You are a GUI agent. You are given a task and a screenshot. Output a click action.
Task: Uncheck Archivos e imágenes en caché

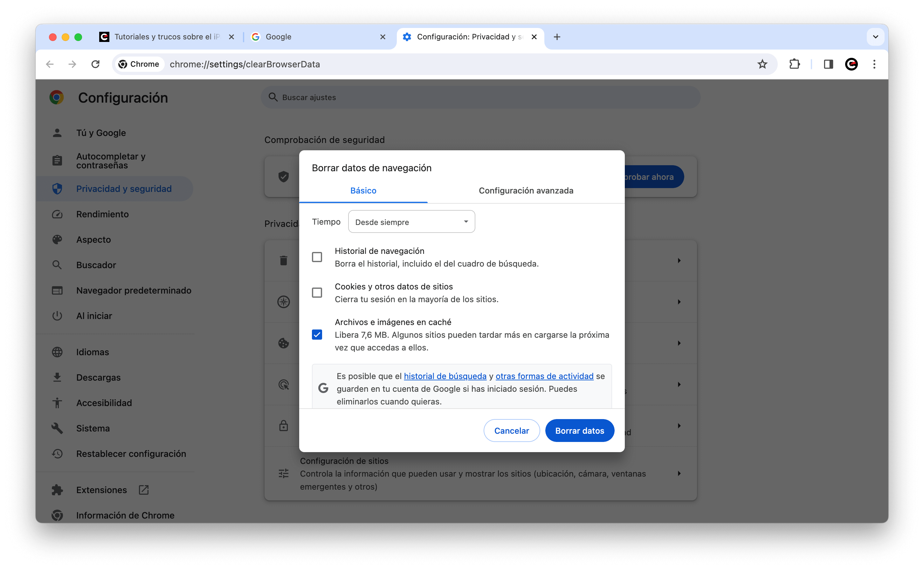(317, 334)
